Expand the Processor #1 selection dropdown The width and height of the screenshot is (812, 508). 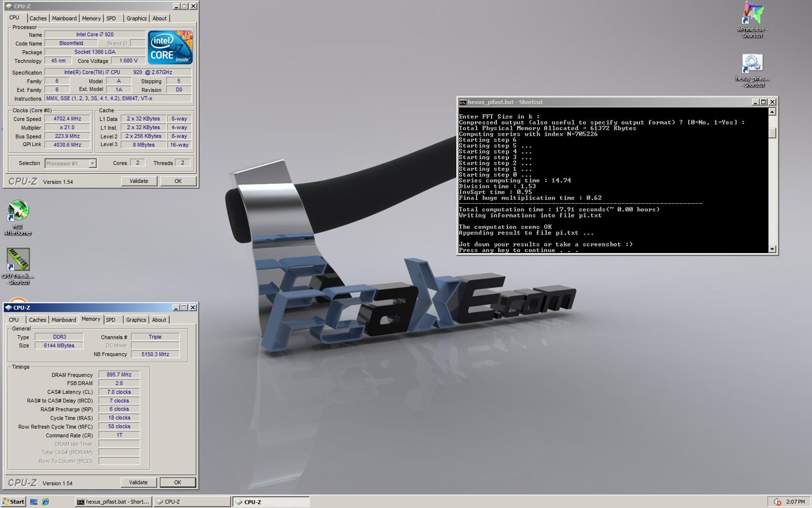pyautogui.click(x=92, y=163)
